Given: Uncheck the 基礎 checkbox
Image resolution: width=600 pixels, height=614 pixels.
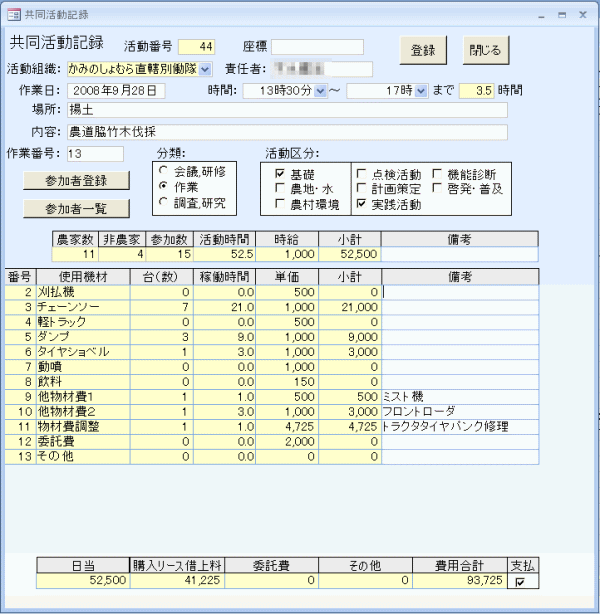Looking at the screenshot, I should pyautogui.click(x=280, y=173).
